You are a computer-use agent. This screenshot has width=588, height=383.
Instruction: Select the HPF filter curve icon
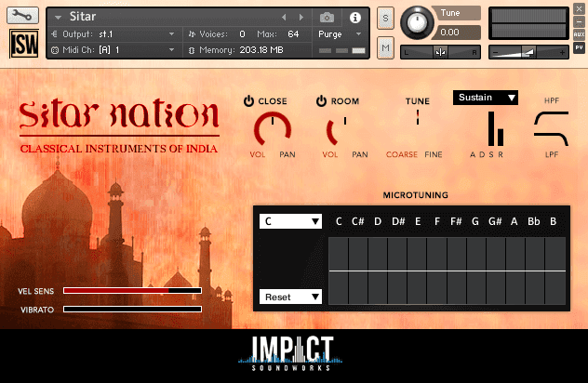[551, 118]
